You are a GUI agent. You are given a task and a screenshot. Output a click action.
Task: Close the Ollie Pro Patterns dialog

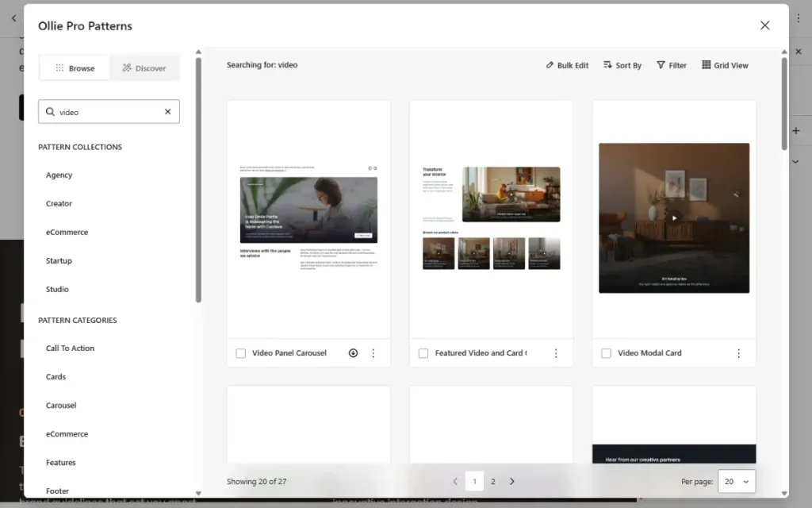click(x=765, y=25)
